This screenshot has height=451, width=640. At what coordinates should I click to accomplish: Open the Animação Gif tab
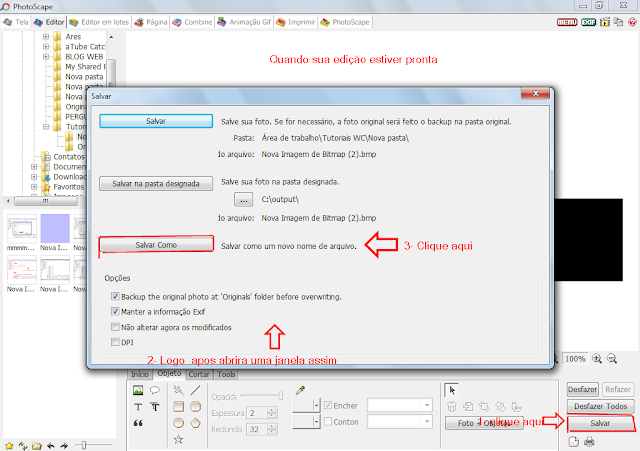coord(244,22)
